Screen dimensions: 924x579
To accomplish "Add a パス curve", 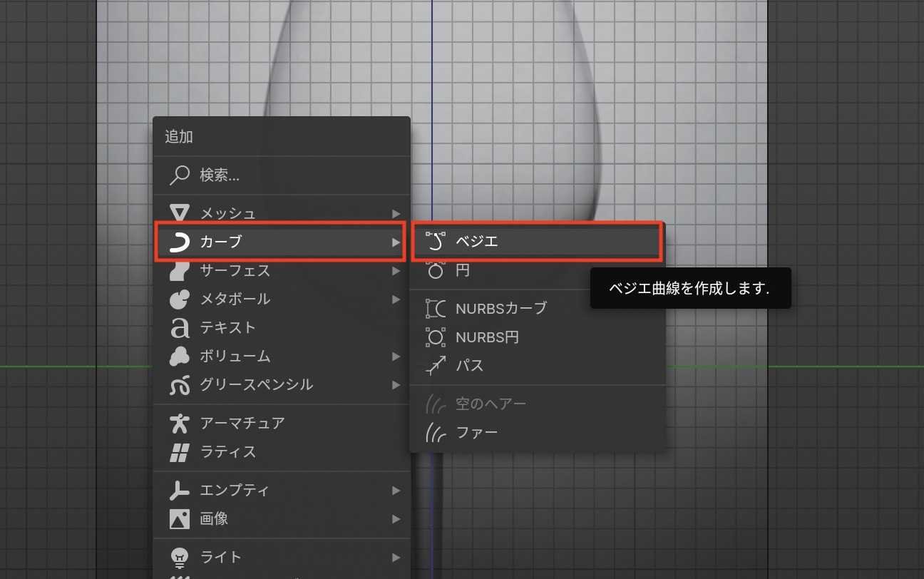I will [470, 366].
